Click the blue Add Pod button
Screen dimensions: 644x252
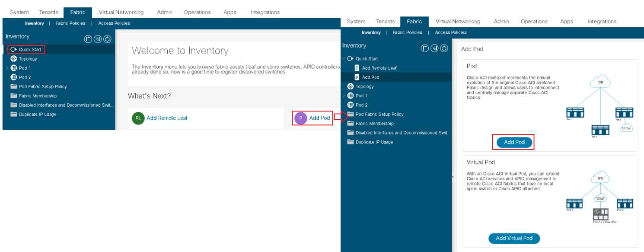(514, 142)
